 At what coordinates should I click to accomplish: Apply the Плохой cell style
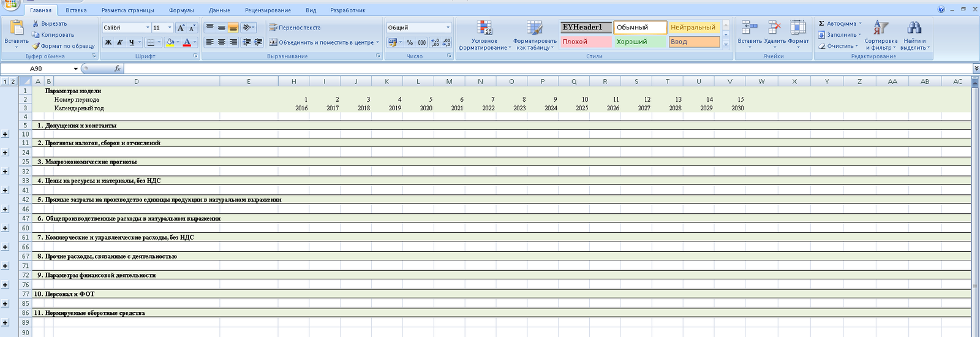[x=586, y=42]
